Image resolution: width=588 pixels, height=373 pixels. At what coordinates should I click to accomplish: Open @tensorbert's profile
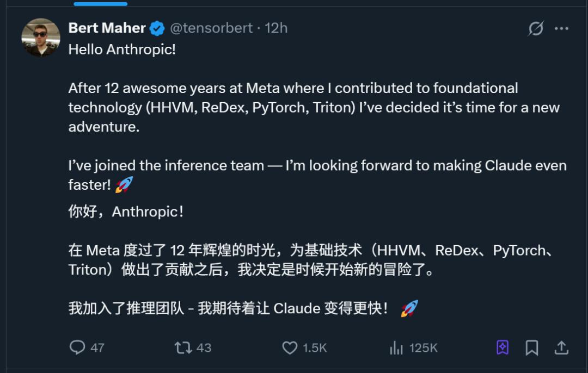click(x=211, y=28)
